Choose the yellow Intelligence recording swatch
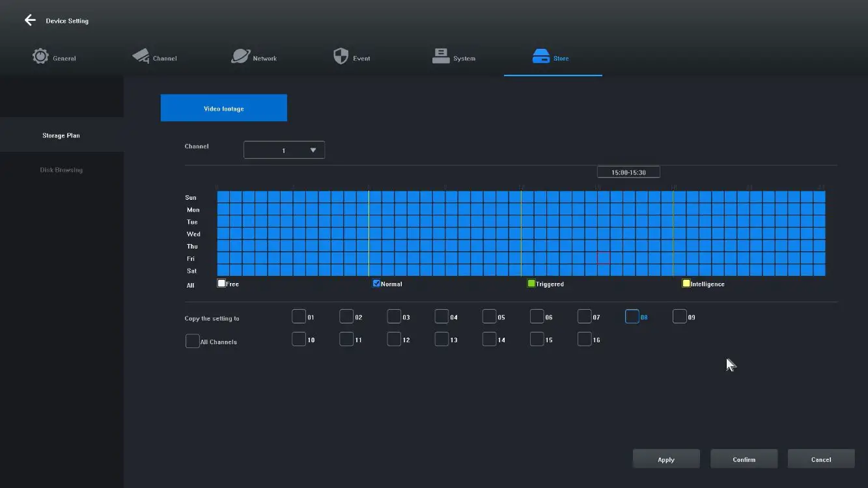Image resolution: width=868 pixels, height=488 pixels. coord(686,284)
